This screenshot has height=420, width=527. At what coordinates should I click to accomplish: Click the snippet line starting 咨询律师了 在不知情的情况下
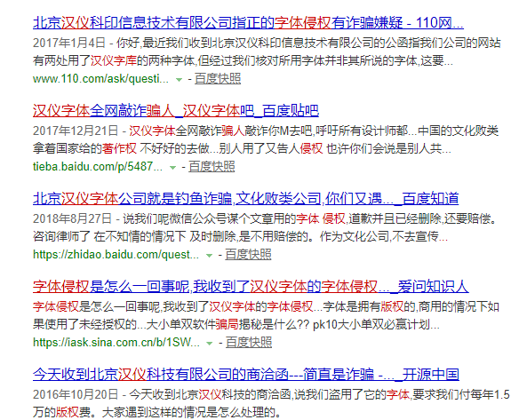pos(240,237)
